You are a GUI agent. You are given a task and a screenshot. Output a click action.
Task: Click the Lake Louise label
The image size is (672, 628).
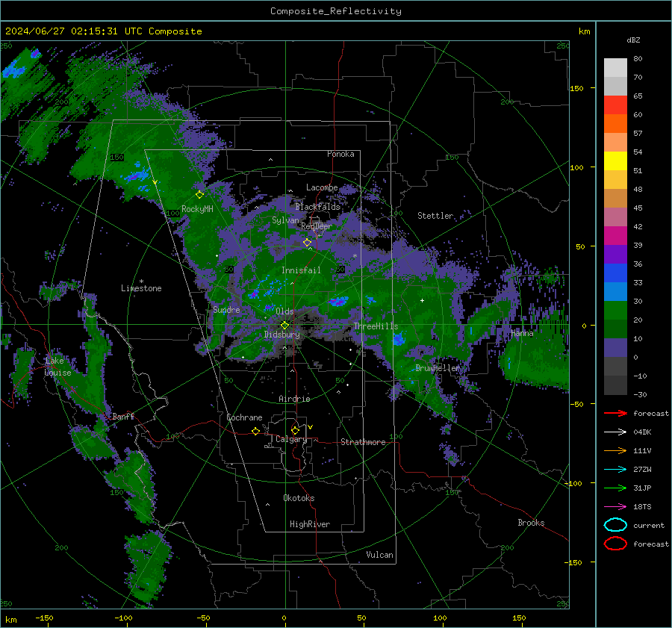click(x=57, y=367)
